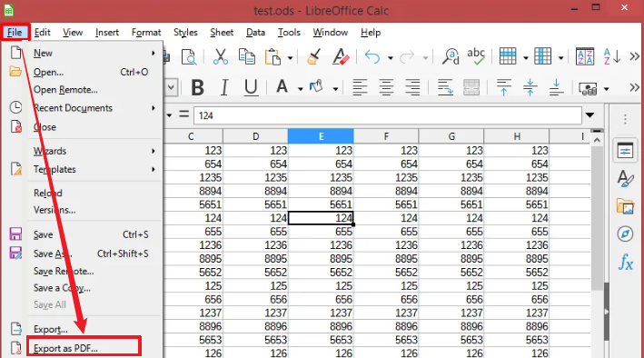Open the Data menu
The width and height of the screenshot is (644, 358).
[255, 32]
